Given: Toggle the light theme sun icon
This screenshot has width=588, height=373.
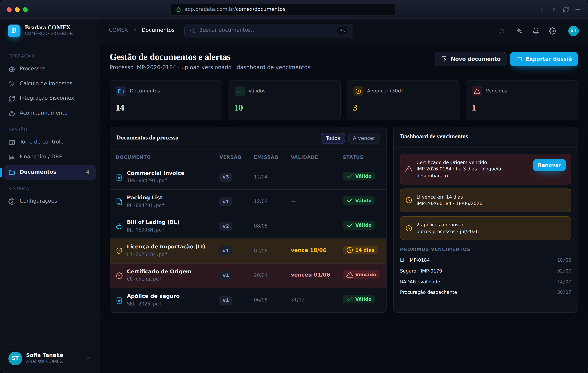Looking at the screenshot, I should 502,31.
